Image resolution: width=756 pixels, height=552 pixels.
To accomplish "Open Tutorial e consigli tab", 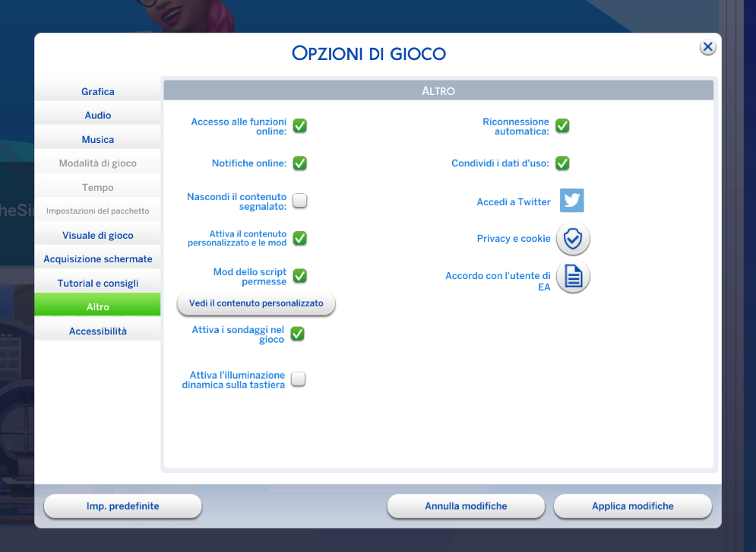I will (x=97, y=283).
